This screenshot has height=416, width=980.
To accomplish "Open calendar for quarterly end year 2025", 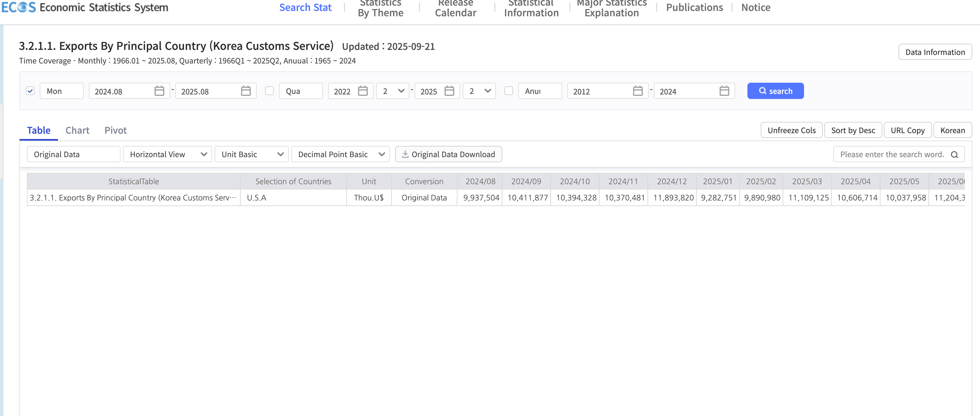I will click(x=449, y=91).
